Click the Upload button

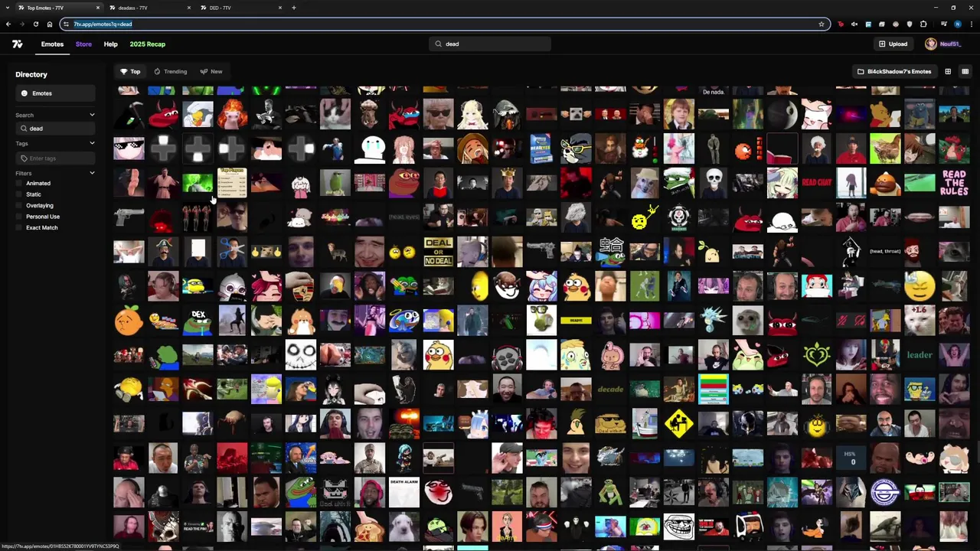coord(893,44)
